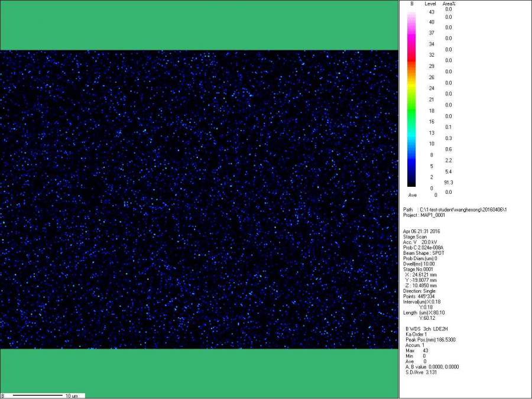Click level 32 in the legend

click(432, 55)
